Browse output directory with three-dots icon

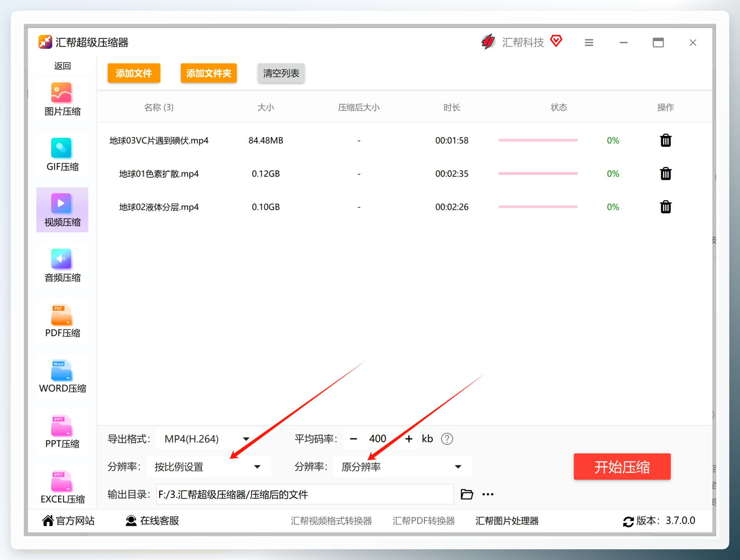click(x=488, y=494)
